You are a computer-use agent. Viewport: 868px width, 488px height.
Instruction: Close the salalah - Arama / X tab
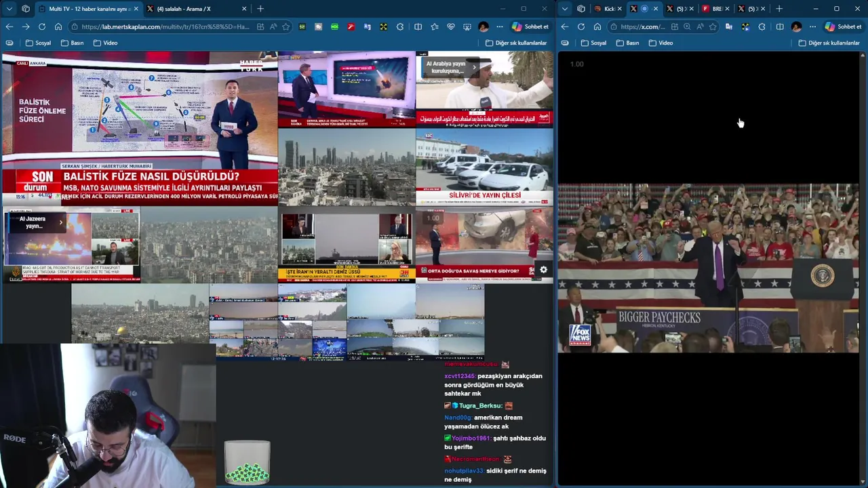(x=244, y=9)
